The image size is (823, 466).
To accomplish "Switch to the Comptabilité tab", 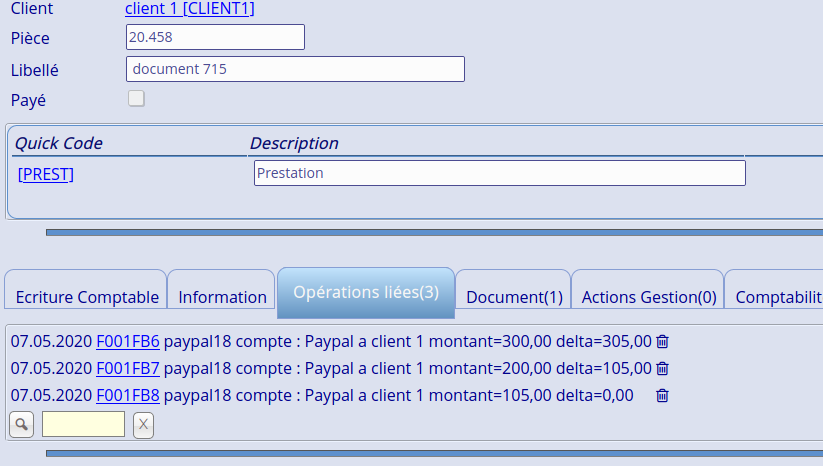I will (778, 297).
